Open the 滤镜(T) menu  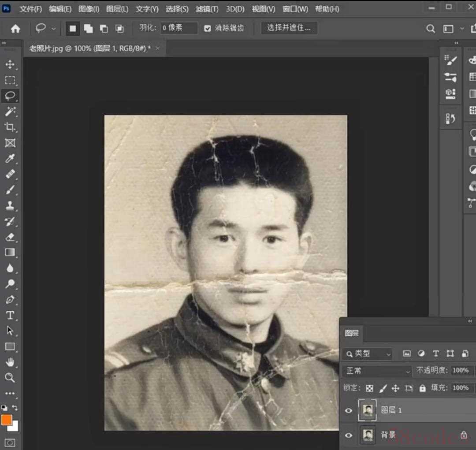(207, 9)
